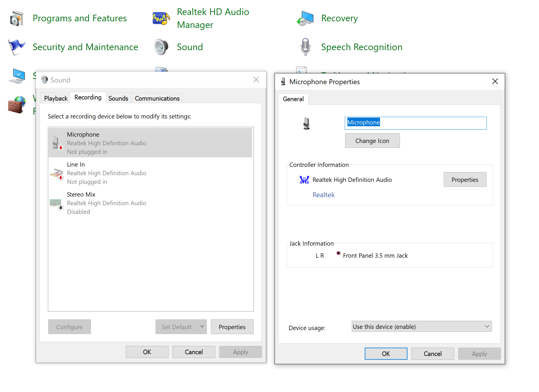The image size is (539, 392).
Task: Click the microphone icon beside the name field
Action: (x=306, y=123)
